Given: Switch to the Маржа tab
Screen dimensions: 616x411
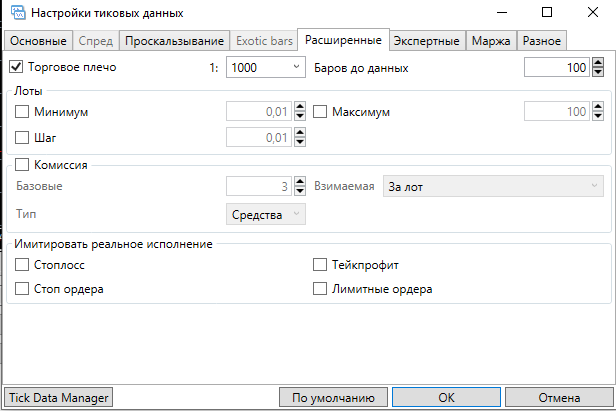Looking at the screenshot, I should click(491, 41).
